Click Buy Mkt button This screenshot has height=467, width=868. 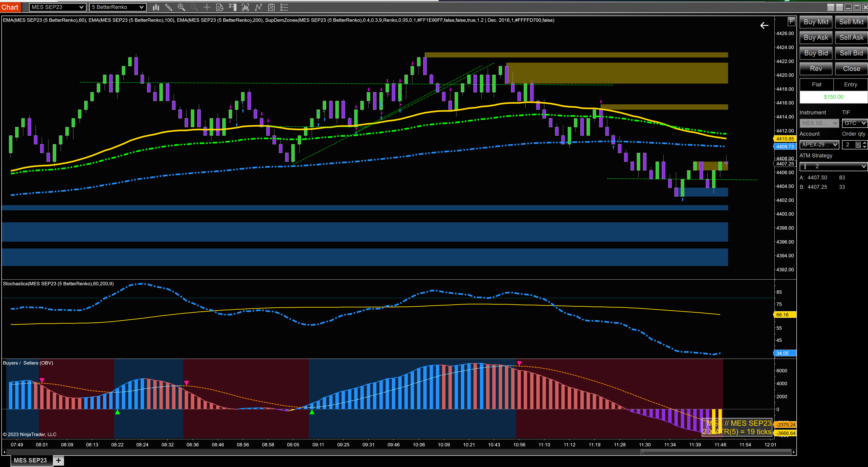click(816, 22)
